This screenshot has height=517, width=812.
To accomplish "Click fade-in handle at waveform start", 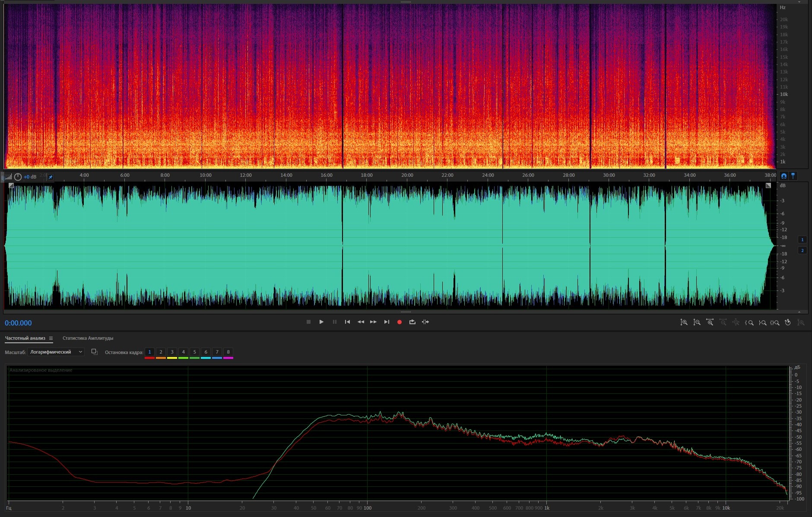I will (11, 185).
